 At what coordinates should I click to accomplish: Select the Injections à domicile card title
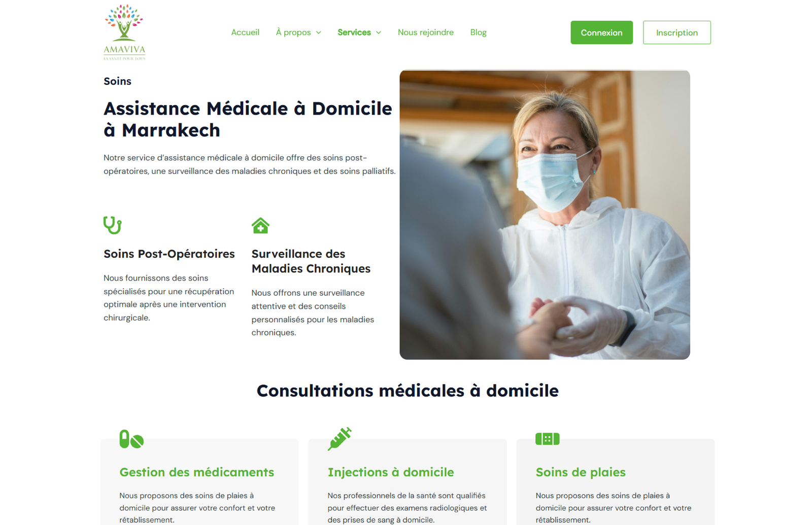tap(391, 472)
